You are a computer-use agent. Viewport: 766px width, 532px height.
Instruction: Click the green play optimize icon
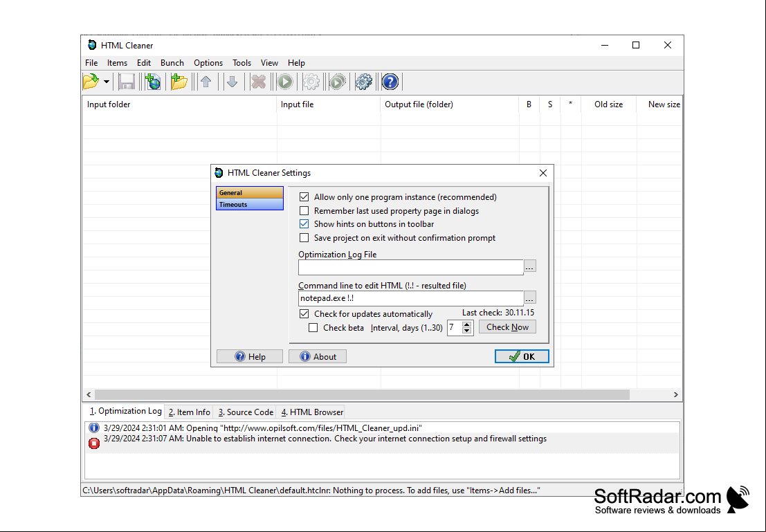click(x=285, y=82)
